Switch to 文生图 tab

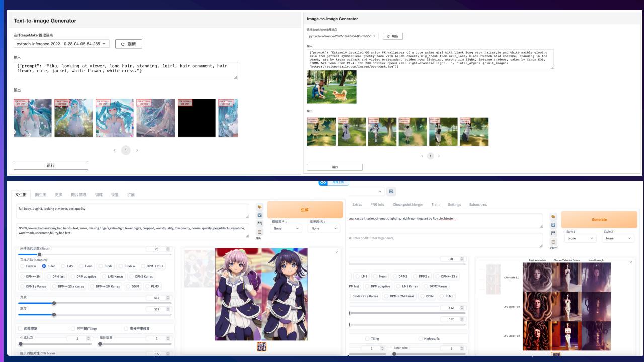(x=21, y=195)
